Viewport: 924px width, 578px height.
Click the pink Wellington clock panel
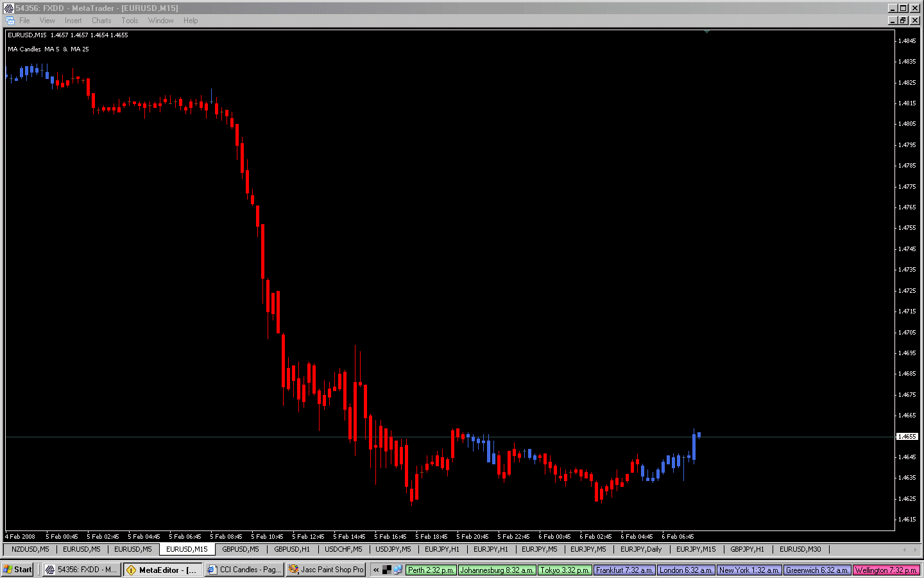pyautogui.click(x=886, y=569)
